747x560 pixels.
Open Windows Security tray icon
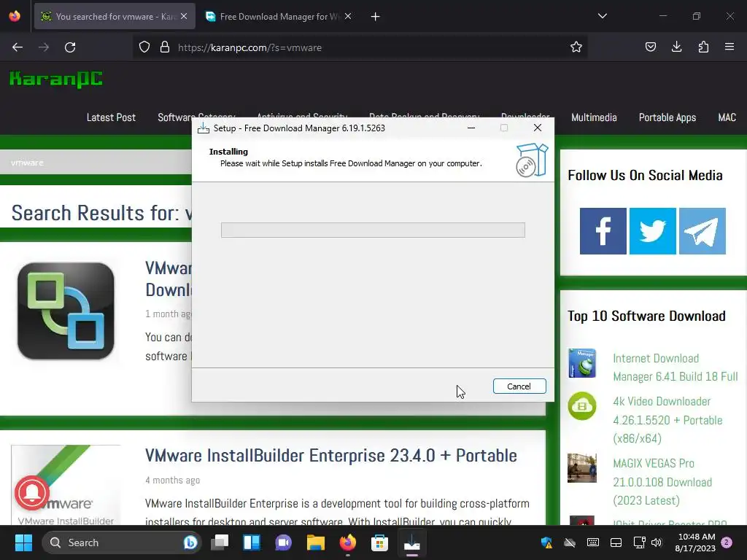click(546, 542)
